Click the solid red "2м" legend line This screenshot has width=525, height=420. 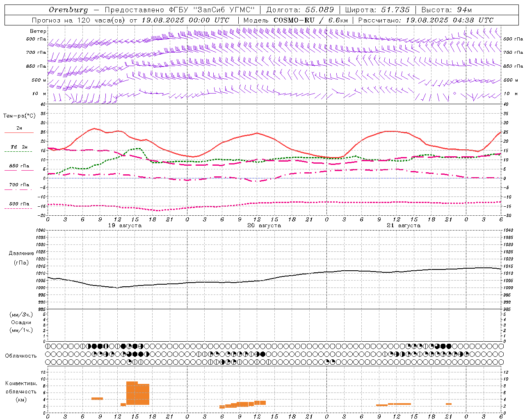pyautogui.click(x=19, y=132)
